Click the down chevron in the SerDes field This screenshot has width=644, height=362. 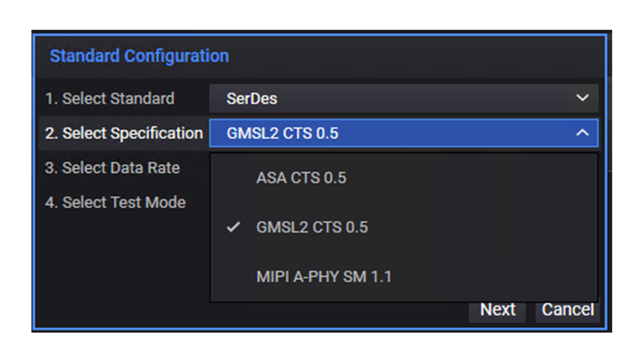coord(582,98)
